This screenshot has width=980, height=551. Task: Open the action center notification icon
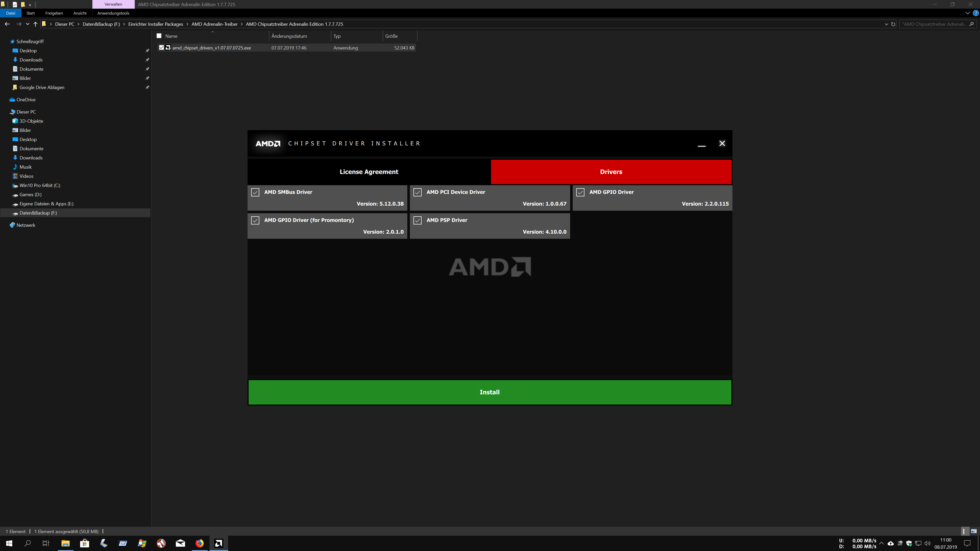(967, 543)
